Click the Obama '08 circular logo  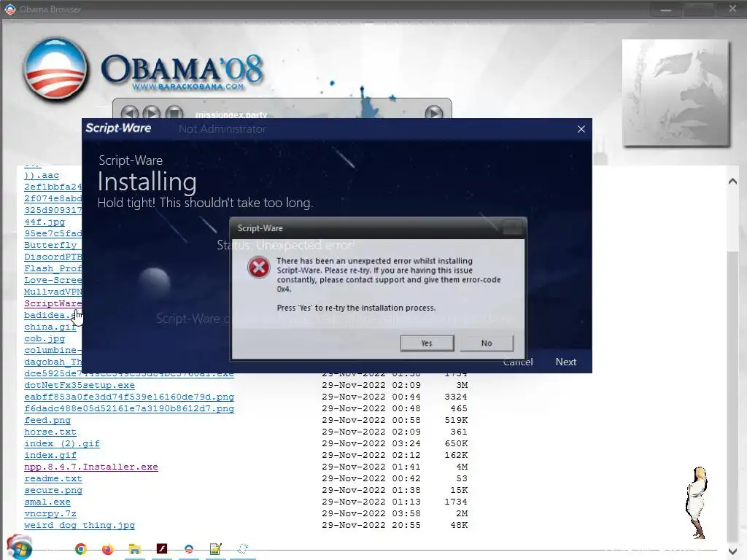[55, 69]
